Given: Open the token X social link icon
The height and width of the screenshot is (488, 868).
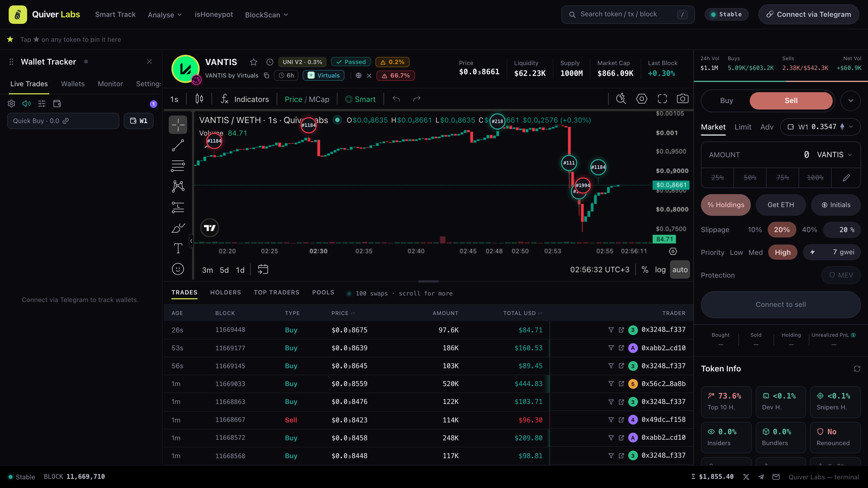Looking at the screenshot, I should pos(369,75).
